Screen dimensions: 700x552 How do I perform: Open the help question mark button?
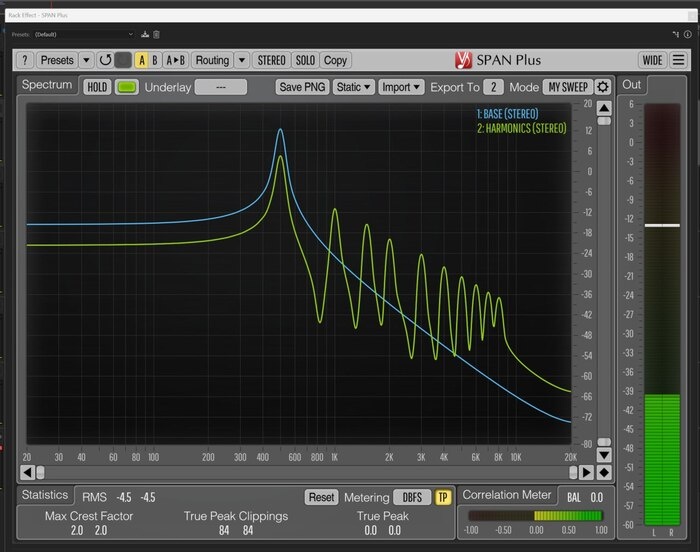(x=25, y=60)
